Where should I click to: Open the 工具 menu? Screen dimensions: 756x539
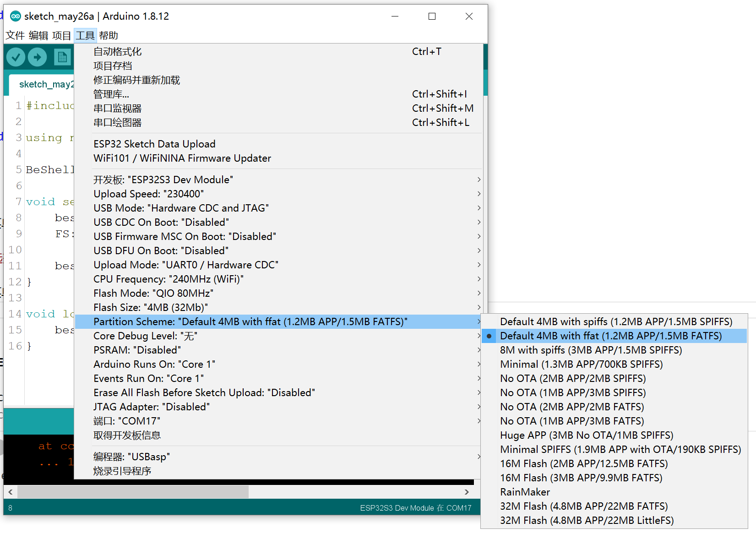click(85, 36)
